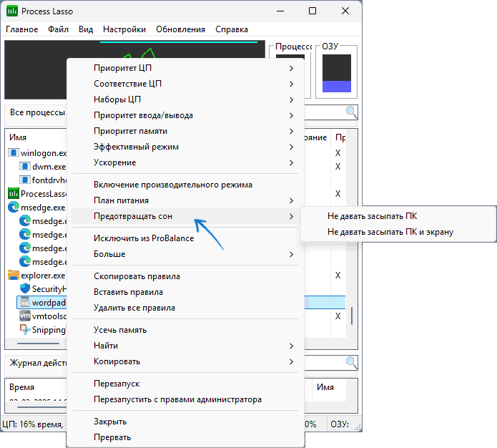Expand the План питания submenu

pyautogui.click(x=185, y=200)
